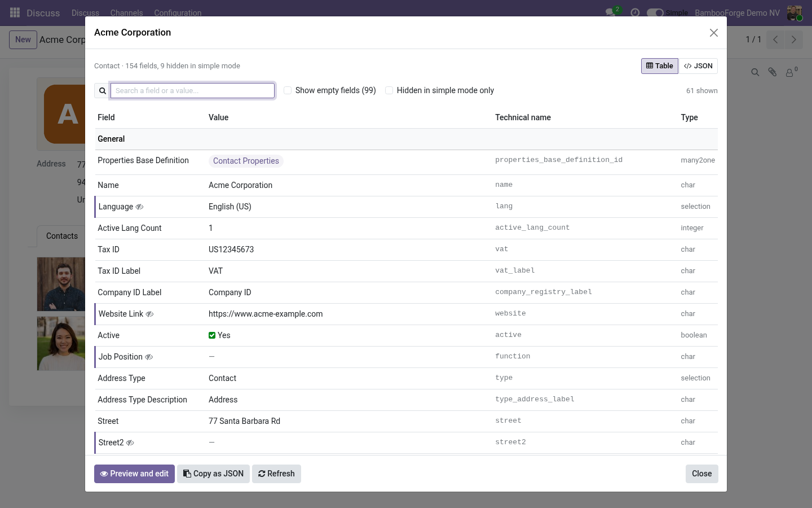Open the Contact Properties tag link

coord(246,161)
